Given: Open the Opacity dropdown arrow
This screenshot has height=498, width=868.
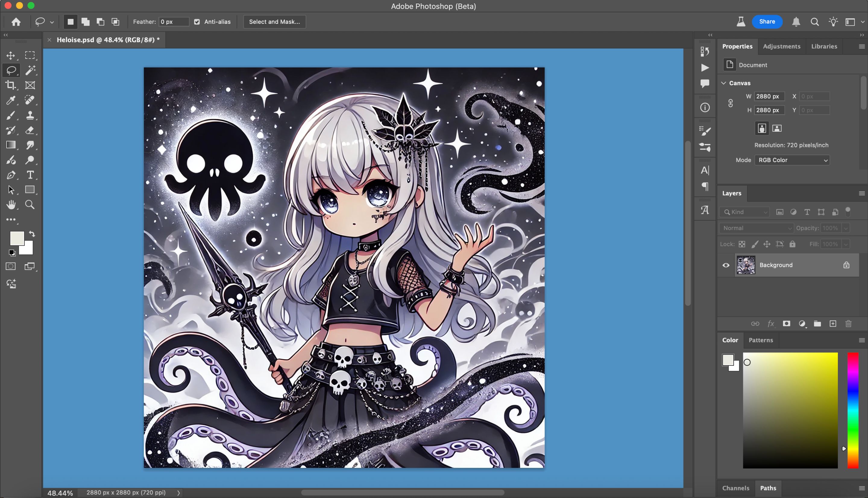Looking at the screenshot, I should [845, 228].
